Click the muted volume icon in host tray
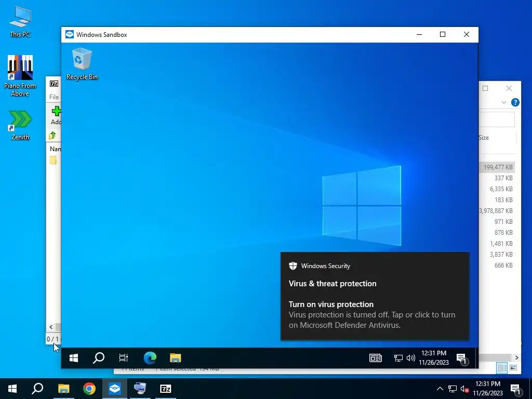The height and width of the screenshot is (399, 532). tap(464, 389)
